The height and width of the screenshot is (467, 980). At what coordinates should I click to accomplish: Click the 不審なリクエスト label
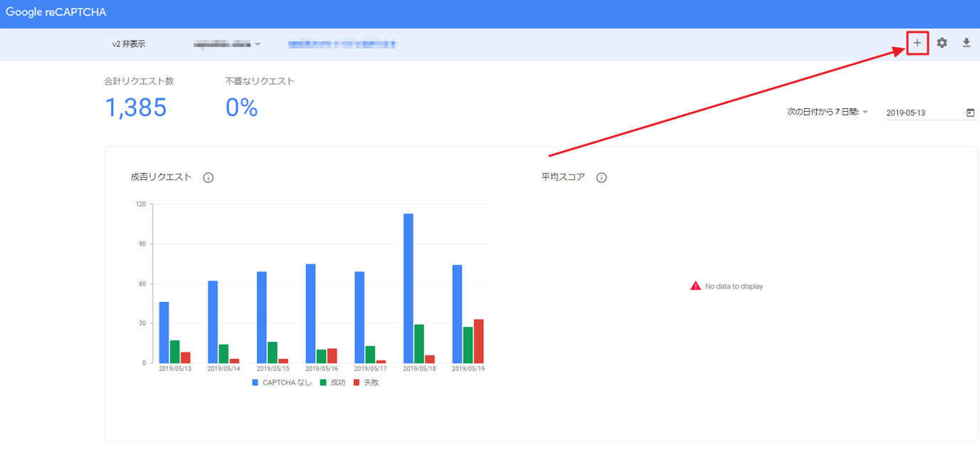pos(260,81)
